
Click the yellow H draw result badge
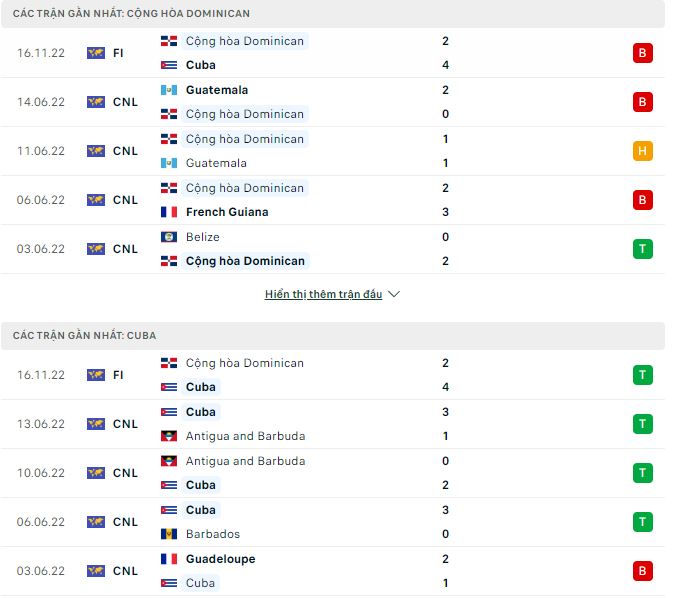click(x=642, y=151)
